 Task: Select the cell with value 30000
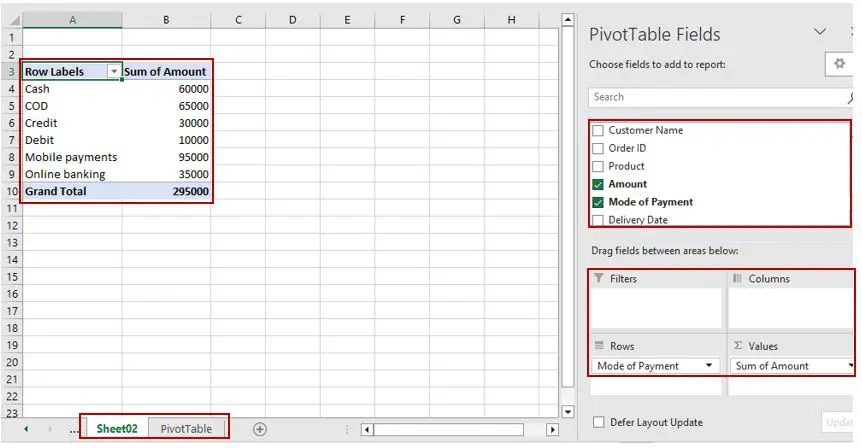tap(166, 123)
